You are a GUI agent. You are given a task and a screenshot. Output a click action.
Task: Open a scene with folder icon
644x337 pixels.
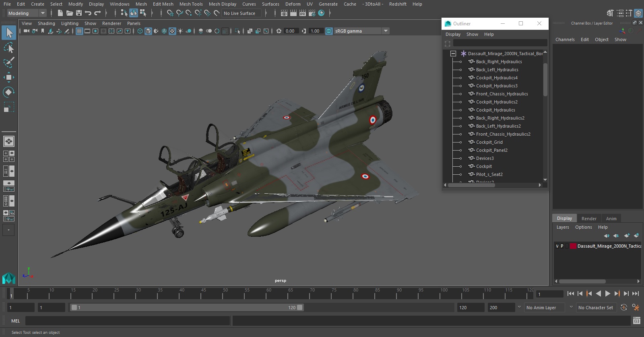click(69, 13)
